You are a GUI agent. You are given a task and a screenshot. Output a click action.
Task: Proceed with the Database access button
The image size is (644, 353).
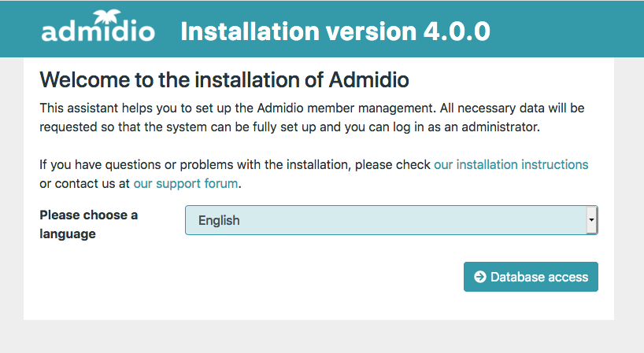(531, 277)
